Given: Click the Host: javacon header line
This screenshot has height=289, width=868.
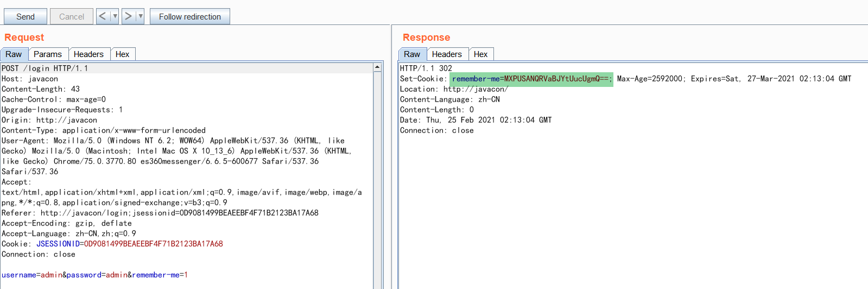Looking at the screenshot, I should [x=30, y=79].
